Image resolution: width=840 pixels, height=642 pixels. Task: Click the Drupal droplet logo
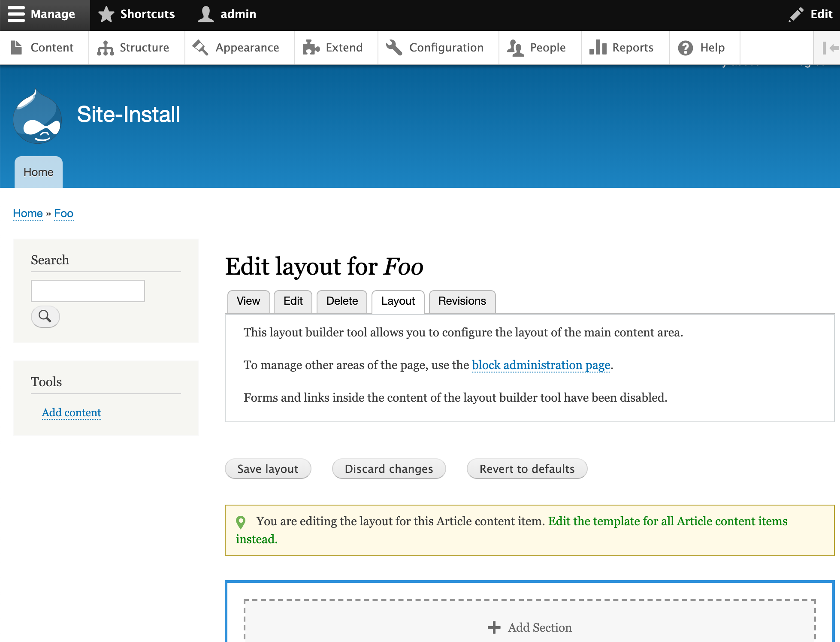pos(38,116)
